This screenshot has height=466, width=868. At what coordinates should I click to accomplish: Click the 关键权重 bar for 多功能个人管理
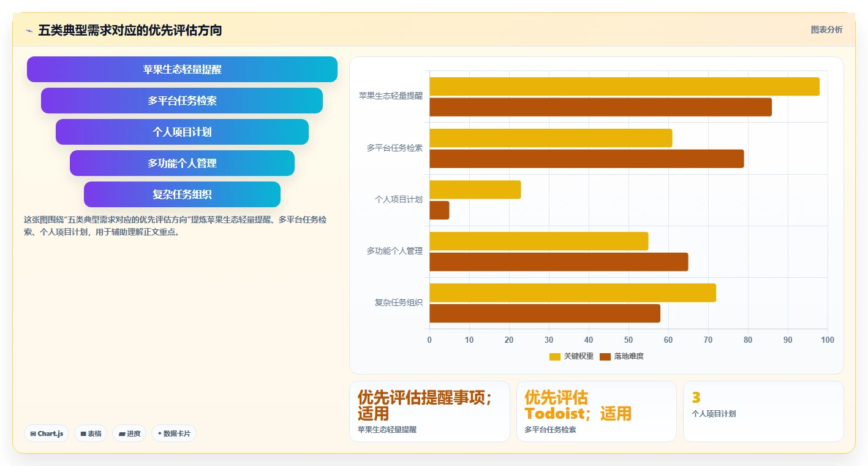[539, 241]
